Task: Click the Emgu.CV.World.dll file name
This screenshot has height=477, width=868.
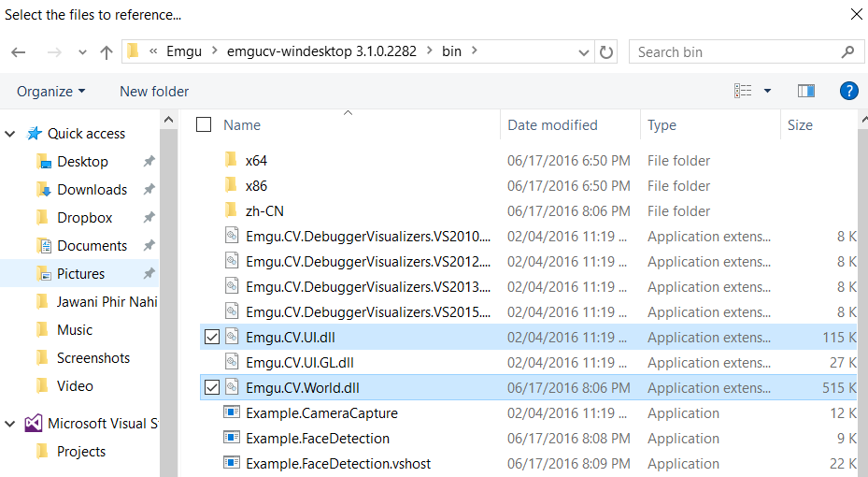Action: point(302,388)
